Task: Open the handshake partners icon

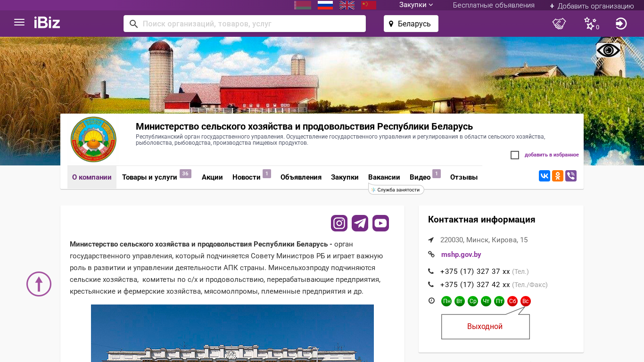Action: pyautogui.click(x=559, y=24)
